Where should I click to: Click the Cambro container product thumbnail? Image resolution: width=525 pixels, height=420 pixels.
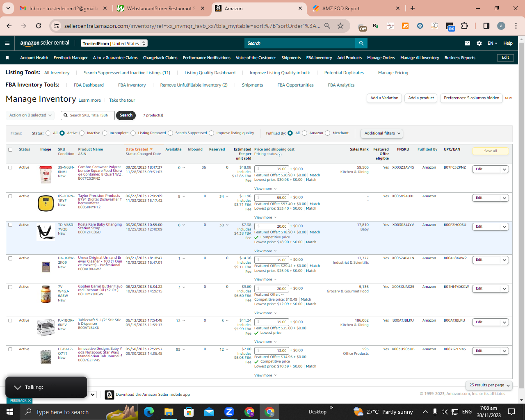click(x=46, y=174)
